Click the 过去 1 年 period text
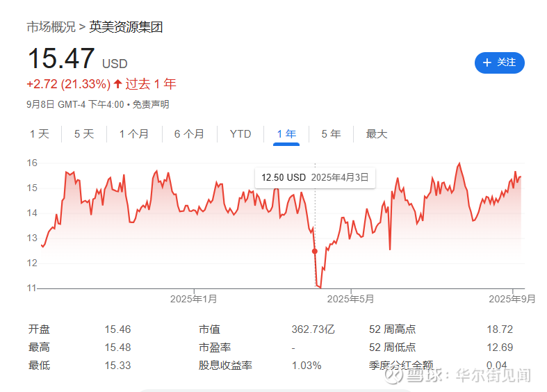The image size is (547, 392). [x=151, y=84]
